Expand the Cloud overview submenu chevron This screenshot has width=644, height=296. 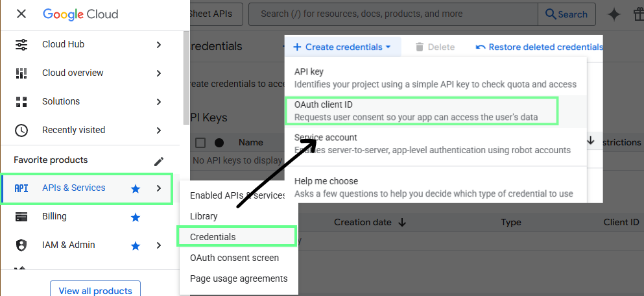click(159, 73)
